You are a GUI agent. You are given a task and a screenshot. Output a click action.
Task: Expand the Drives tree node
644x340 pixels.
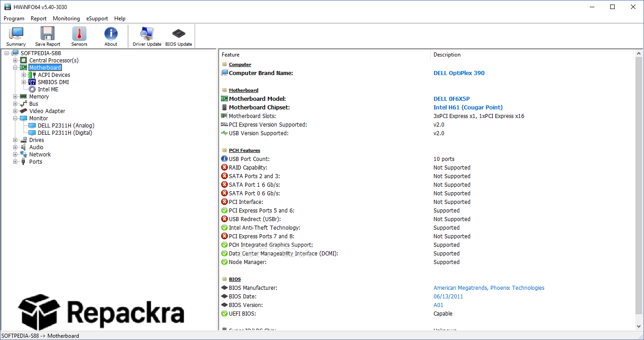[15, 140]
